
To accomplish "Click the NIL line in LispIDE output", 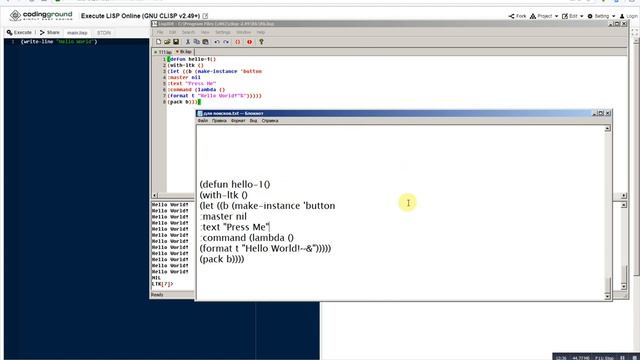I will (x=156, y=278).
